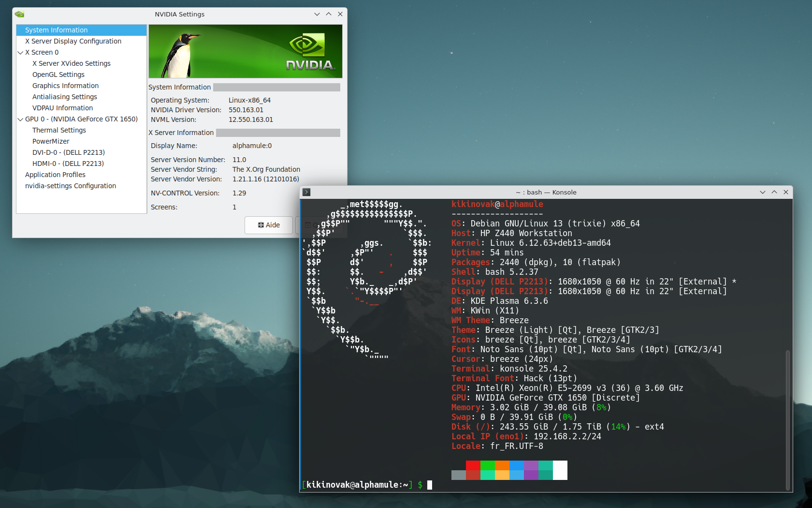Minimize the NVIDIA Settings window
The width and height of the screenshot is (812, 508).
(317, 14)
